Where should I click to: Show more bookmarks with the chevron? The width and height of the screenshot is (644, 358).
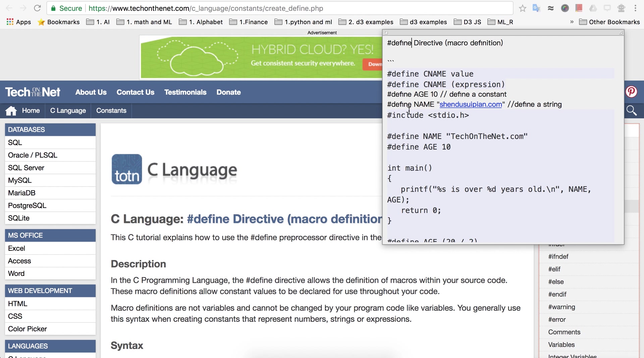(572, 22)
